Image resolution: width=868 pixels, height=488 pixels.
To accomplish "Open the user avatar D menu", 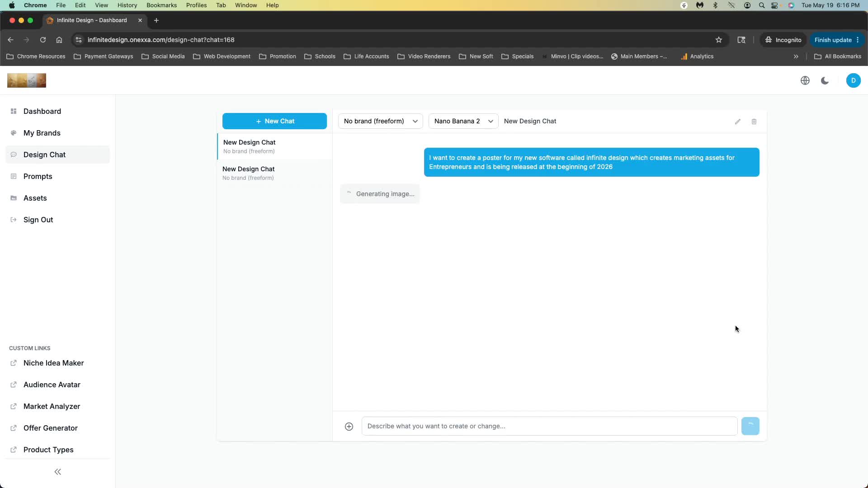I will point(854,80).
